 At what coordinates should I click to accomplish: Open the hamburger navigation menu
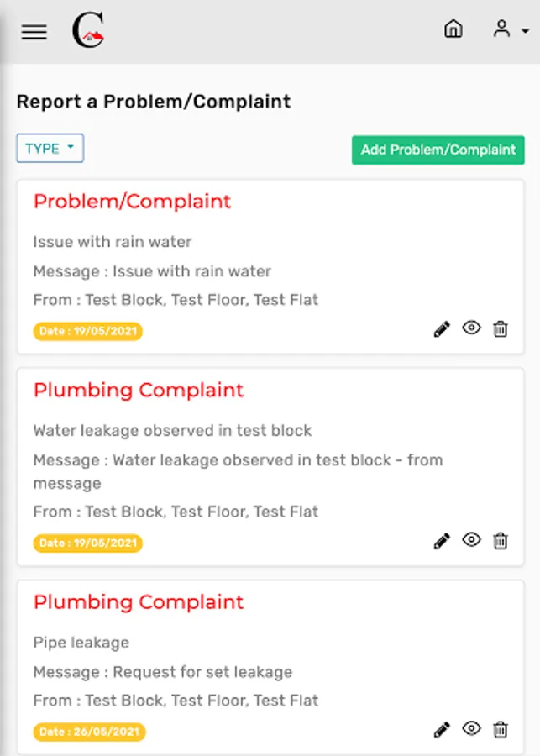tap(34, 32)
